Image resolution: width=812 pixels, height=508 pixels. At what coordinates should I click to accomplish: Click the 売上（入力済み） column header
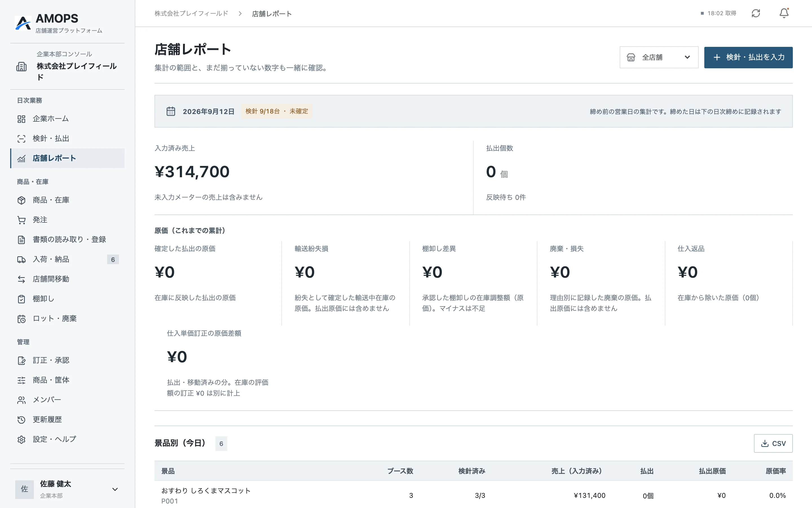pyautogui.click(x=577, y=471)
